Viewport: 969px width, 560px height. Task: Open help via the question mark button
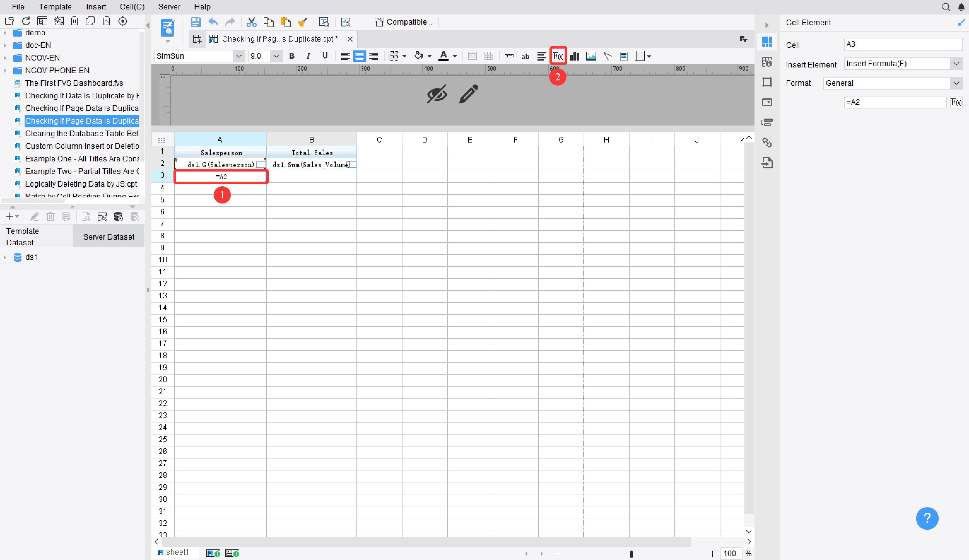(927, 518)
